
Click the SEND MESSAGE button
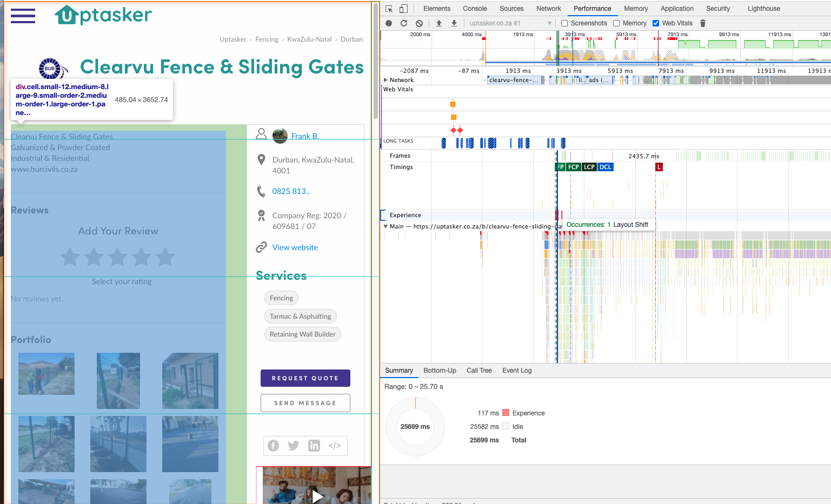click(305, 403)
